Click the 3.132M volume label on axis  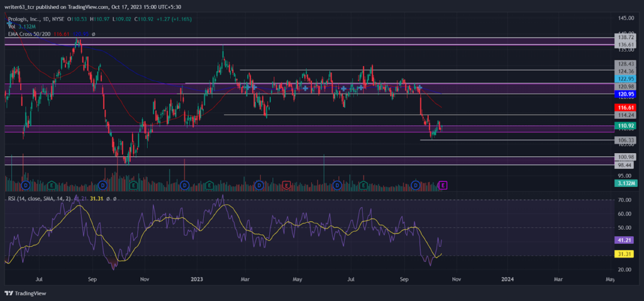(x=625, y=183)
